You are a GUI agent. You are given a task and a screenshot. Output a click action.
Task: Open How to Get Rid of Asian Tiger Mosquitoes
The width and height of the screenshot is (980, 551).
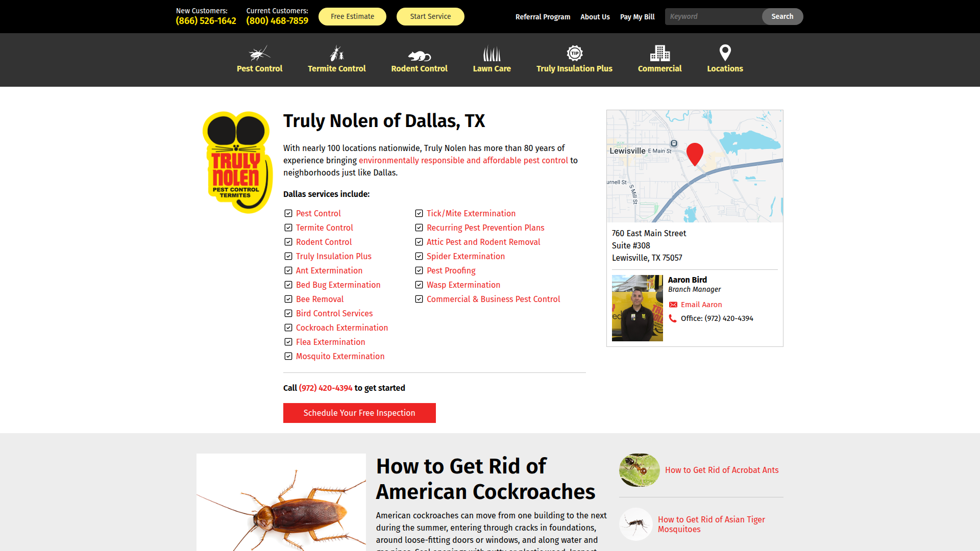(711, 524)
